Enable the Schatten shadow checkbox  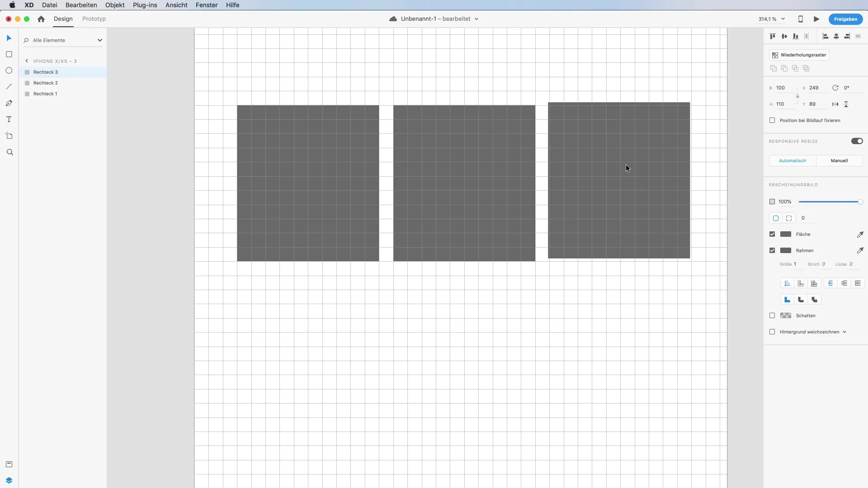(x=772, y=315)
